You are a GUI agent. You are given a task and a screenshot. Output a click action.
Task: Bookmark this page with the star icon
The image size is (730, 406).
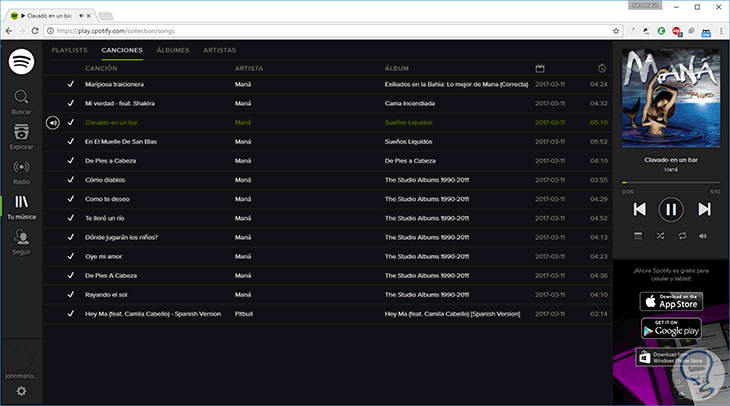[x=616, y=31]
